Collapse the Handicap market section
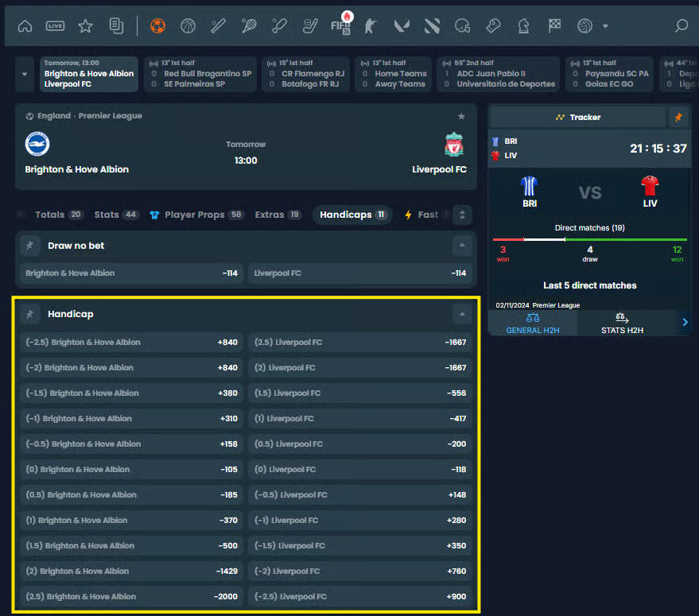Viewport: 699px width, 616px height. pos(461,314)
